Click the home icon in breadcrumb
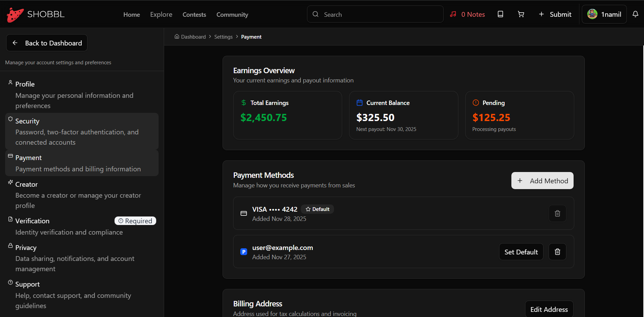 click(x=177, y=37)
